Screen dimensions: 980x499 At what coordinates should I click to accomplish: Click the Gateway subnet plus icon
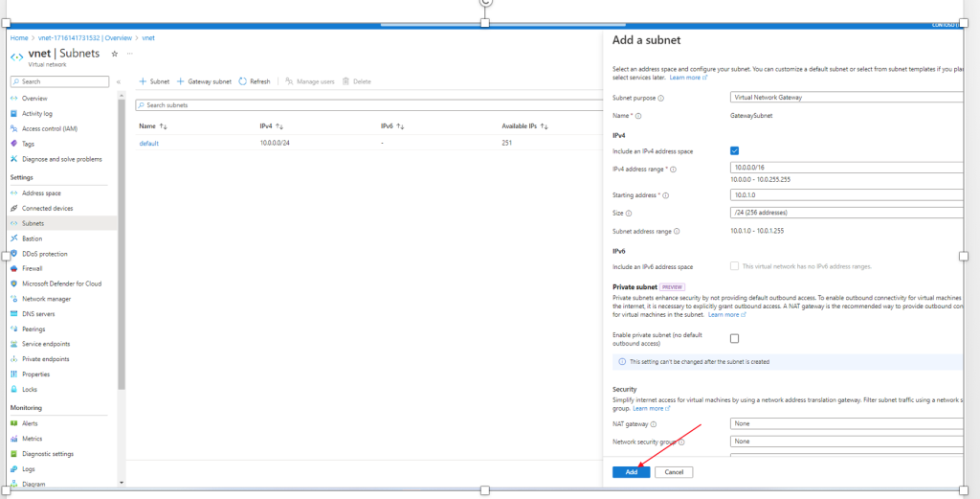click(180, 82)
